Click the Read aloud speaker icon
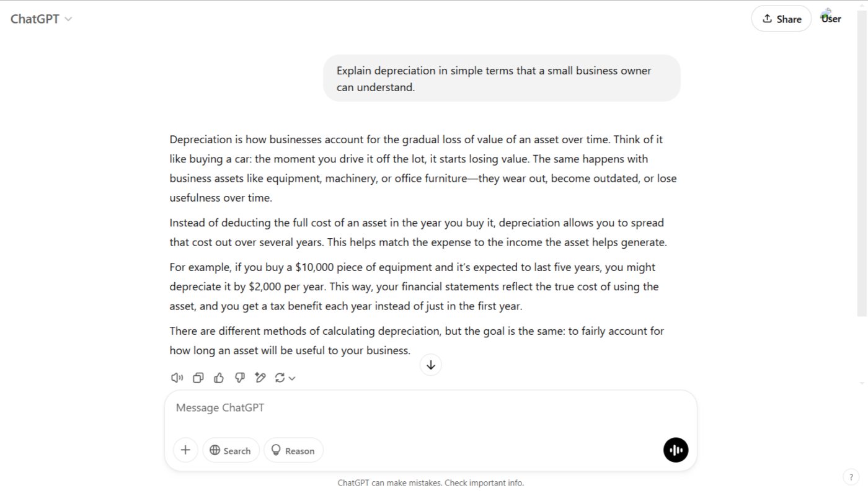This screenshot has width=868, height=493. click(177, 378)
